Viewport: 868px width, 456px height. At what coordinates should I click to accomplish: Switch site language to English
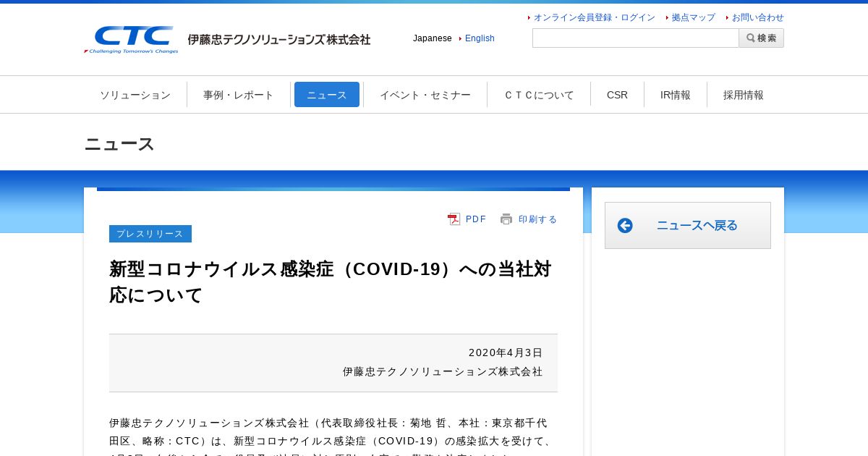point(480,38)
